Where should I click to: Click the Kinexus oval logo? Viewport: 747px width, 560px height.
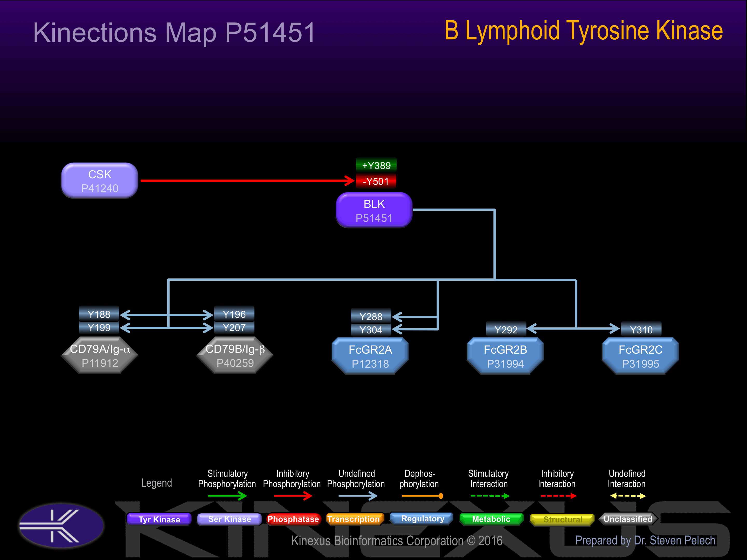[61, 526]
